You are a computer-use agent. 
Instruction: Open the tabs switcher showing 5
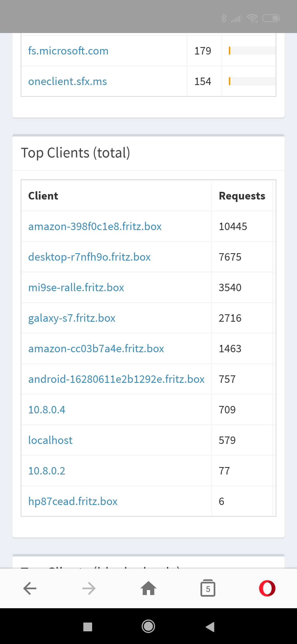[x=208, y=589]
